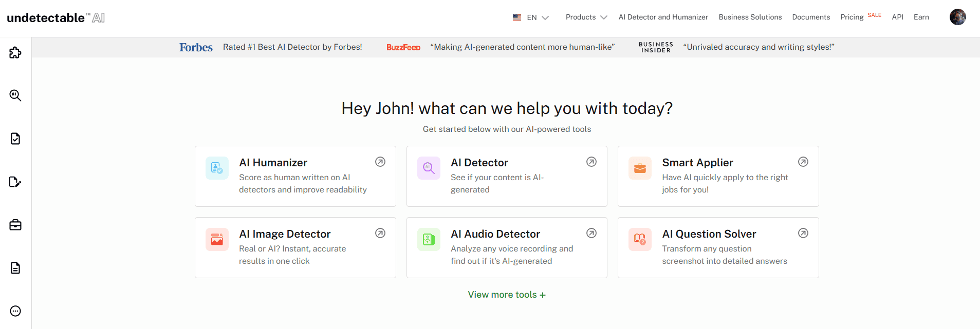Open AI Detector and Humanizer menu item
This screenshot has height=329, width=980.
663,17
